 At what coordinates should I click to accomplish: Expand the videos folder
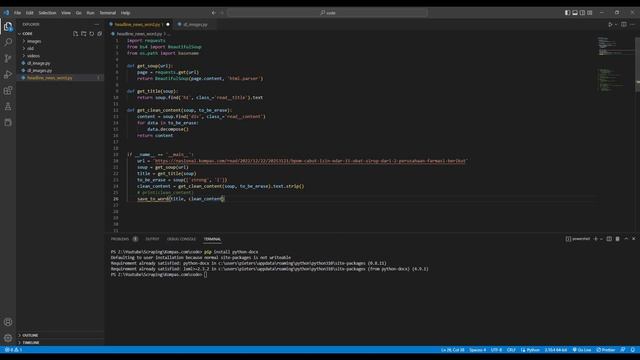pyautogui.click(x=60, y=56)
